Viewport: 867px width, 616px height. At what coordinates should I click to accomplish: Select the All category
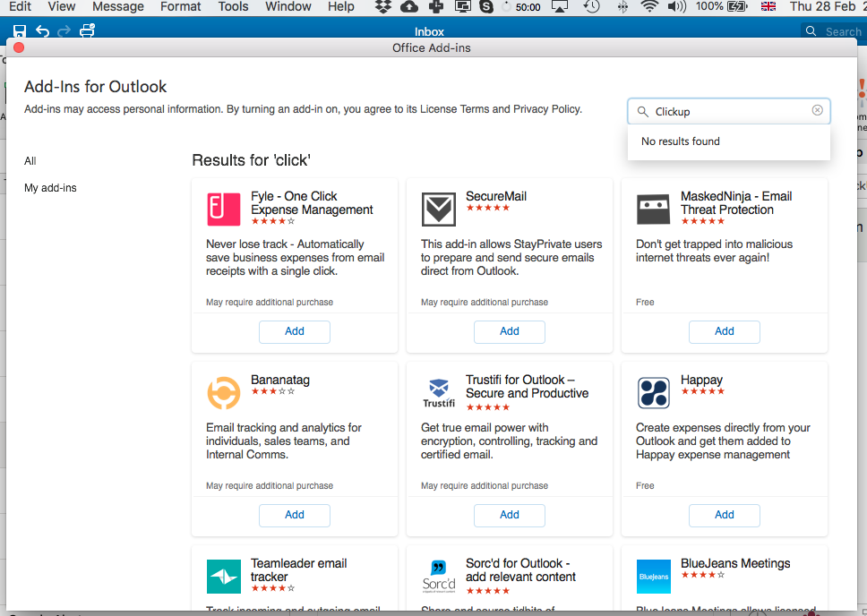(x=30, y=161)
